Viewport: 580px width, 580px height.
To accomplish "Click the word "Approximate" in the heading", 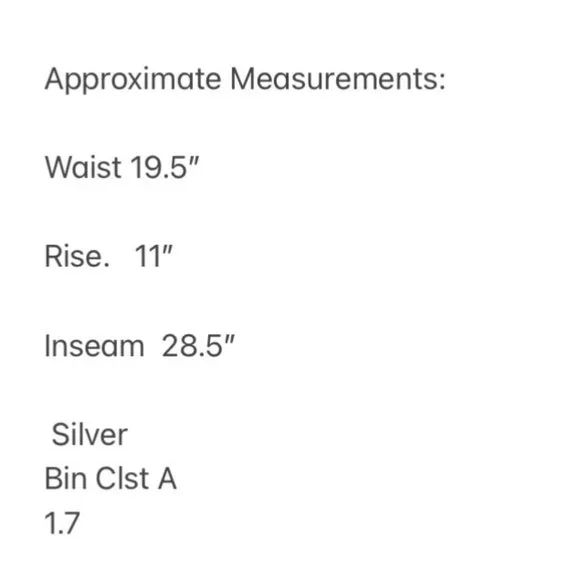I will (x=133, y=80).
